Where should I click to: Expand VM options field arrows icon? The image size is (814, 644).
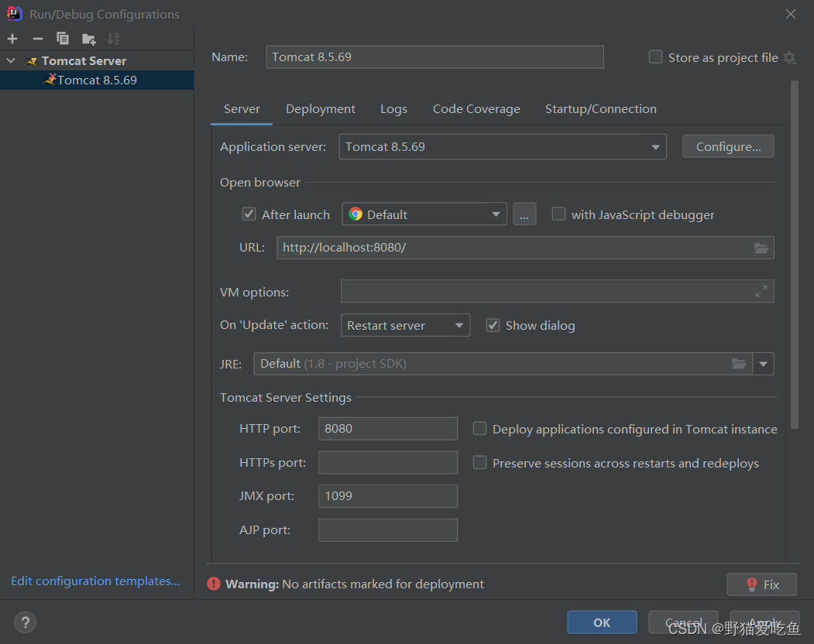click(761, 291)
